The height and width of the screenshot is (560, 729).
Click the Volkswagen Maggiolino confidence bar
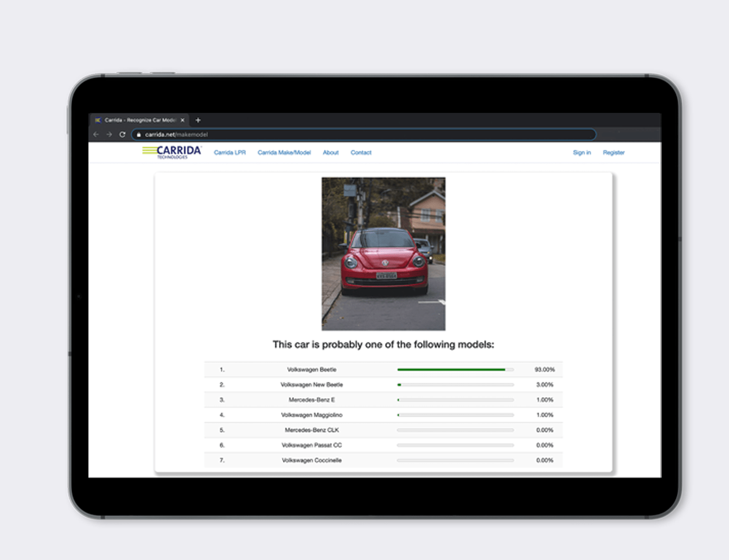pyautogui.click(x=456, y=415)
